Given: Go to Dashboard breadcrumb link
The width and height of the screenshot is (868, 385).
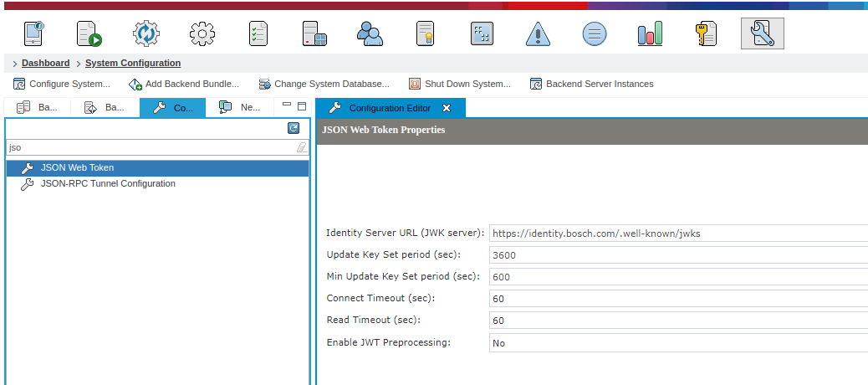Looking at the screenshot, I should [x=45, y=63].
